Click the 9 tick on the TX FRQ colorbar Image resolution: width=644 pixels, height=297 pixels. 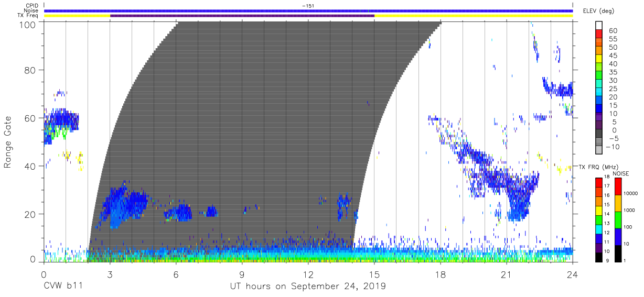[607, 260]
